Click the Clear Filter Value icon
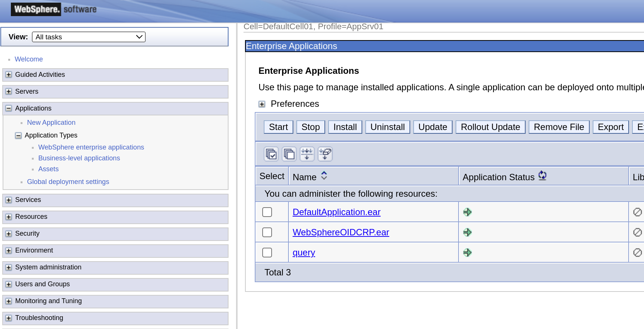The image size is (644, 329). pyautogui.click(x=325, y=154)
